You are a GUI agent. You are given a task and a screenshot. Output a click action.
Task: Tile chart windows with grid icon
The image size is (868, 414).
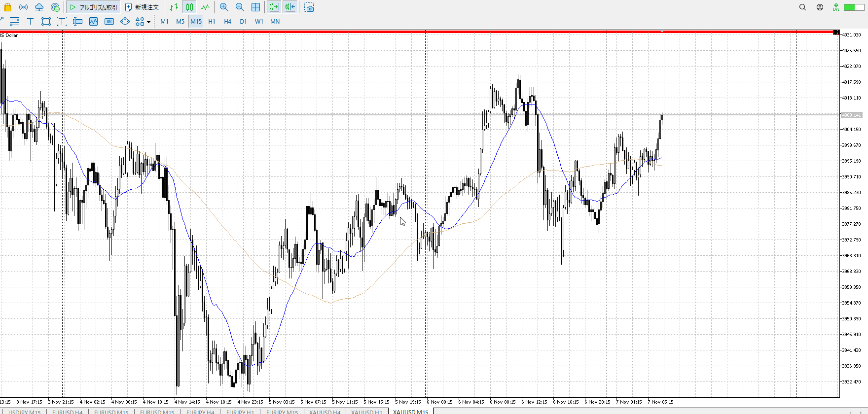pos(255,7)
